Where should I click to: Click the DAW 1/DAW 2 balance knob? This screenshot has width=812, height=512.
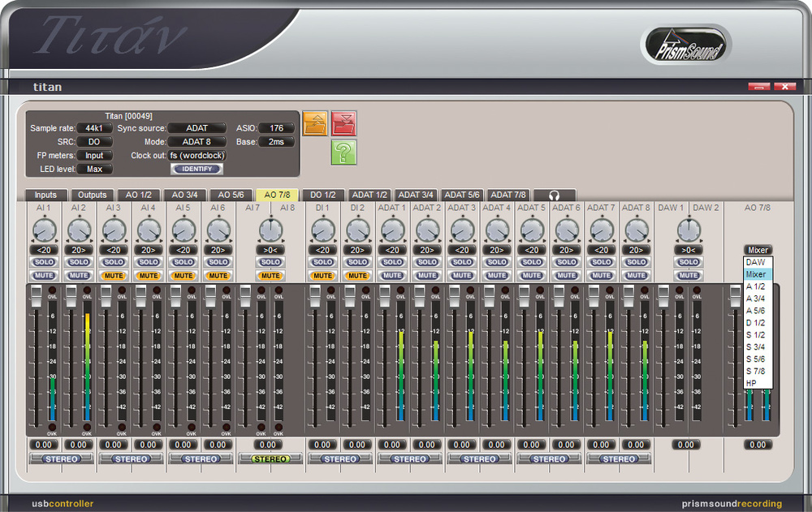[689, 230]
